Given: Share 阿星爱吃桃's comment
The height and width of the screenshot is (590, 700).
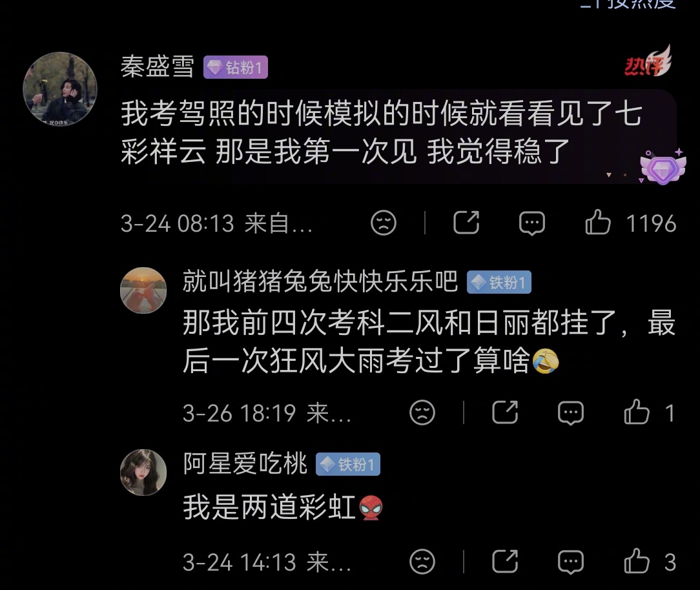Looking at the screenshot, I should point(505,561).
